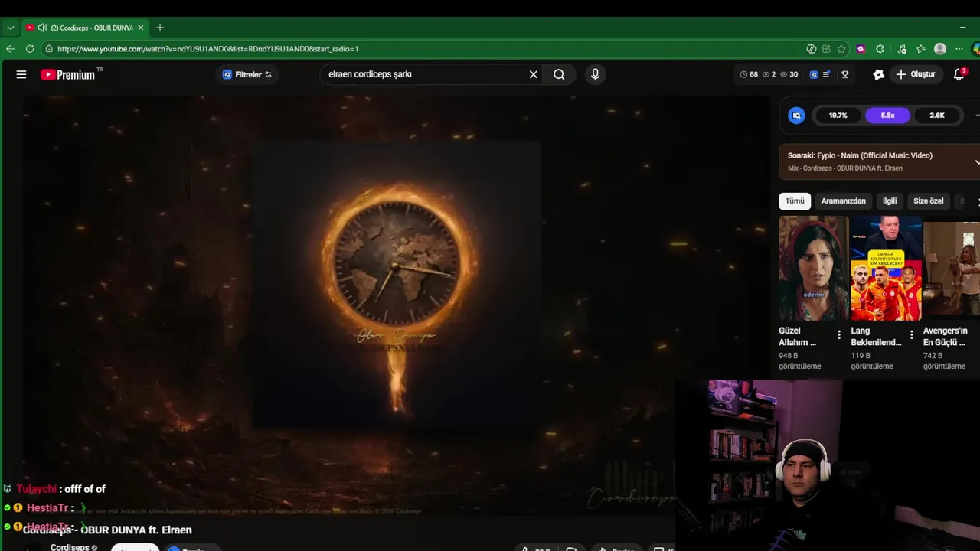Open split screen icon in address bar
The image size is (980, 551).
click(826, 49)
